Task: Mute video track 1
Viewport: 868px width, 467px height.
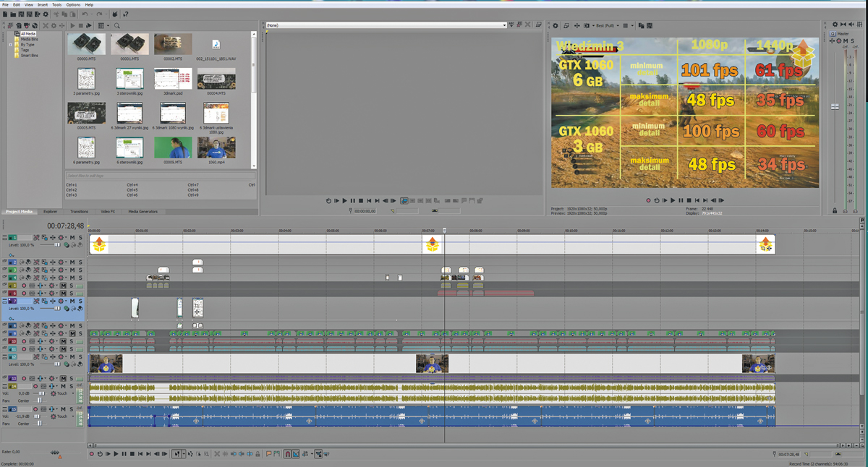Action: pos(72,238)
